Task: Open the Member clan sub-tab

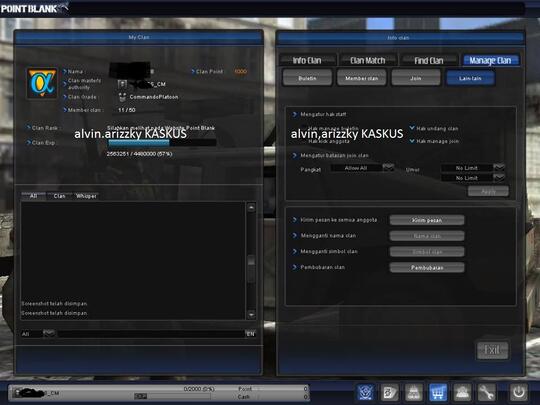Action: tap(362, 78)
